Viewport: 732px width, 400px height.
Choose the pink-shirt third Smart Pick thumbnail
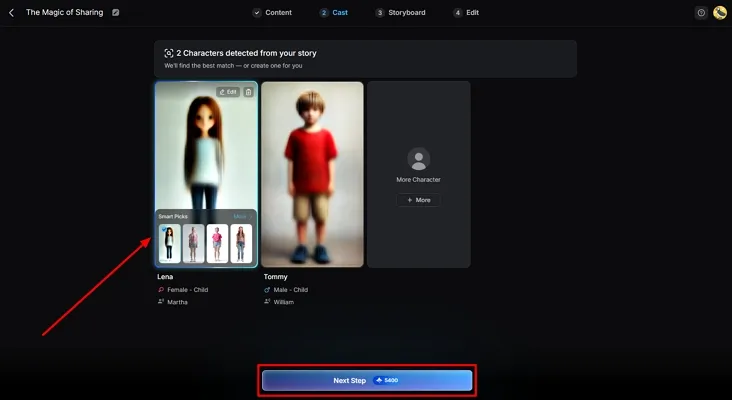pyautogui.click(x=217, y=243)
